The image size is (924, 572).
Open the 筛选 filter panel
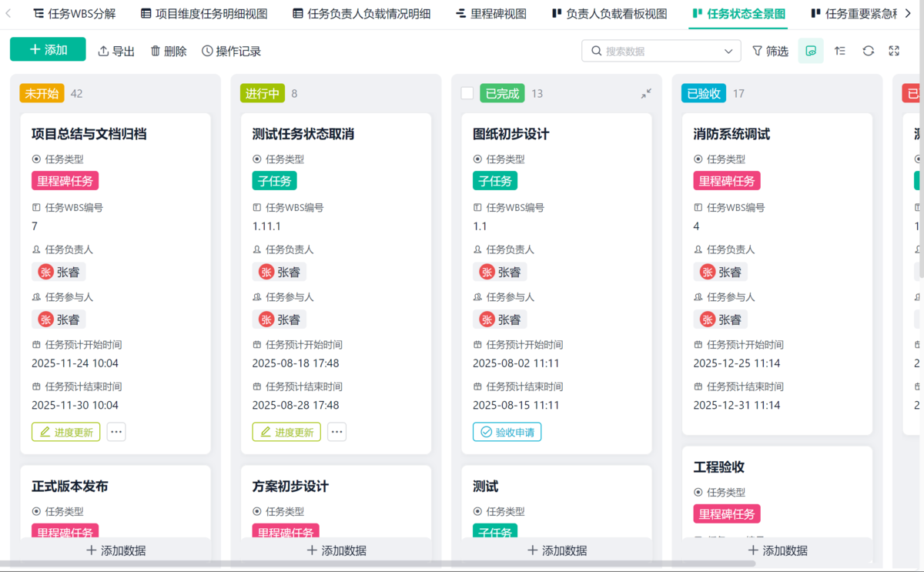770,51
